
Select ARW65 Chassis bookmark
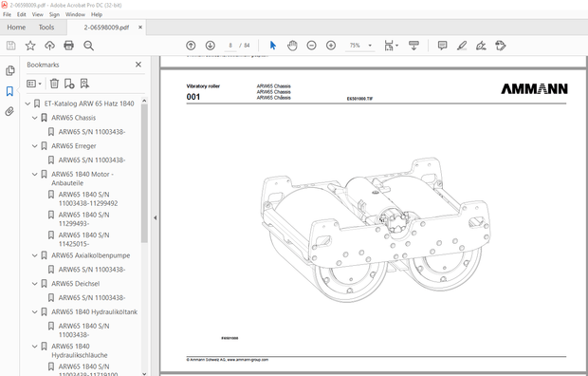[x=74, y=118]
